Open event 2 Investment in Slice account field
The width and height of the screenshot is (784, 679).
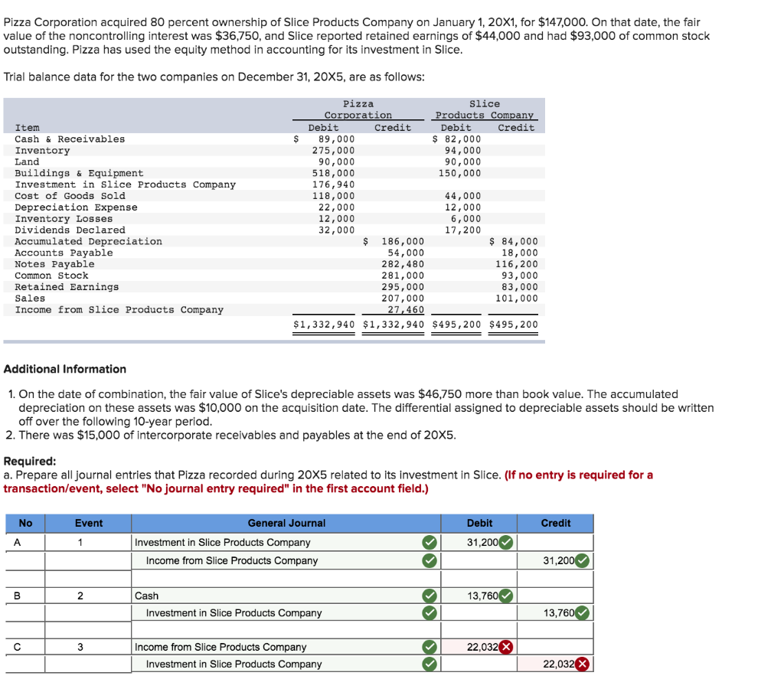coord(286,613)
